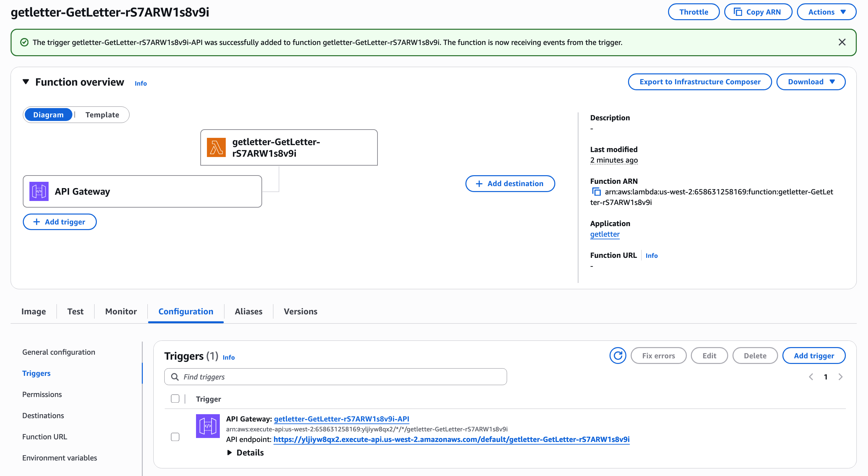Open the API endpoint URL link
Viewport: 868px width, 476px height.
452,439
